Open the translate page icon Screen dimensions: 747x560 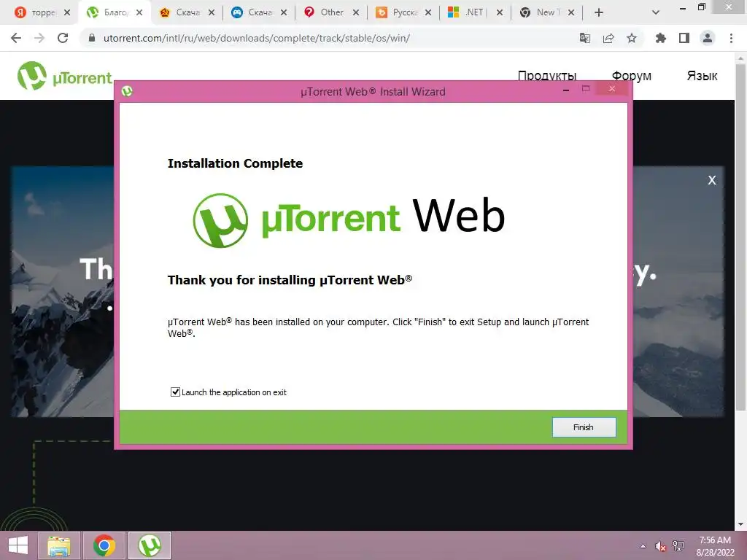(585, 38)
